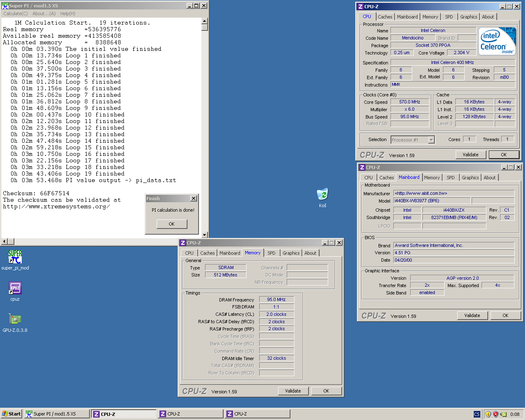Select Graphics tab in Memory CPU-Z window
The width and height of the screenshot is (525, 420).
tap(291, 253)
